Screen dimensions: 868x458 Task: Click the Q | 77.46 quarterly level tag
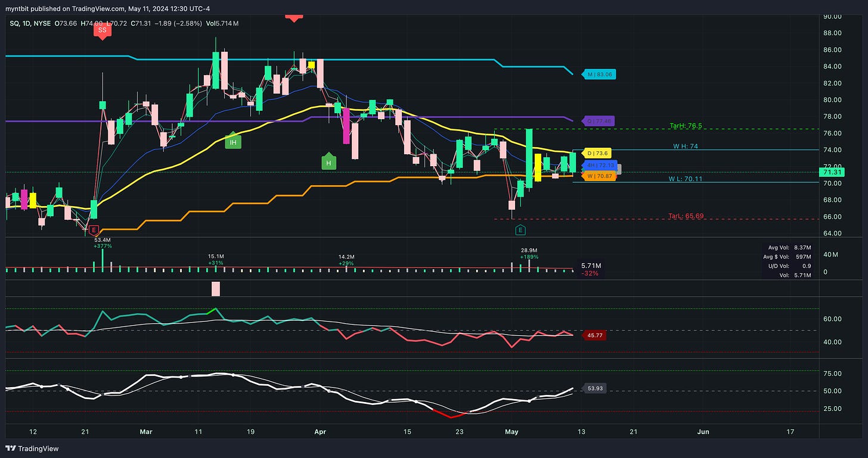[599, 121]
